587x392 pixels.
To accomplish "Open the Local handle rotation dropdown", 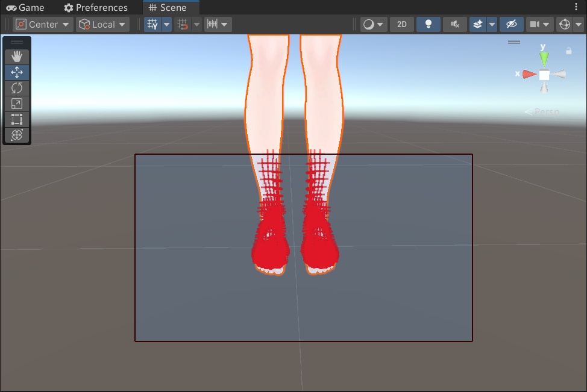I will [102, 24].
